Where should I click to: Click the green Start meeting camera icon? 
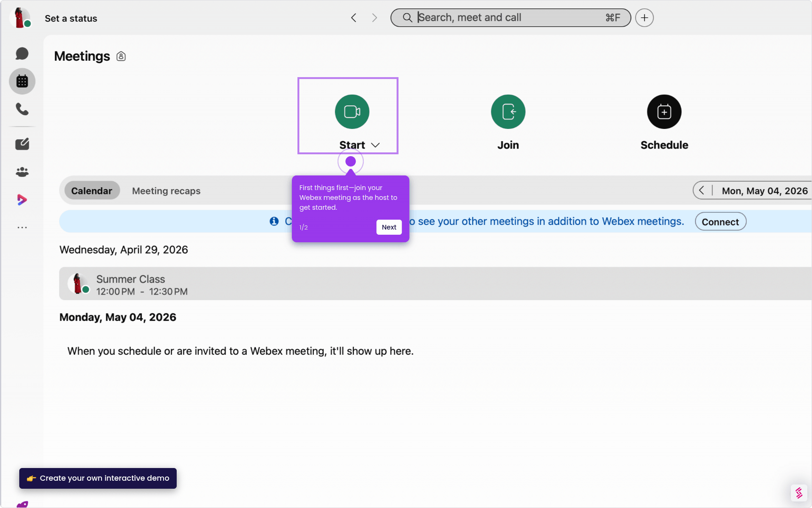click(x=352, y=112)
